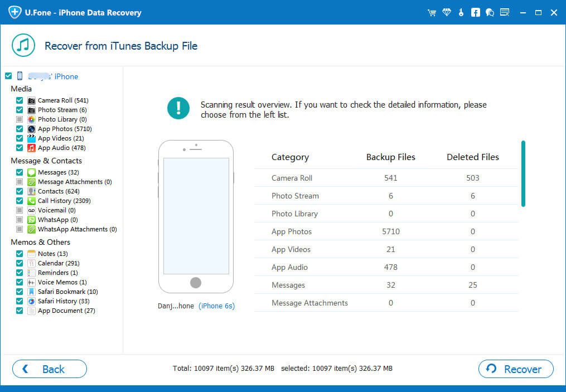
Task: Click the Contacts person icon
Action: click(31, 191)
